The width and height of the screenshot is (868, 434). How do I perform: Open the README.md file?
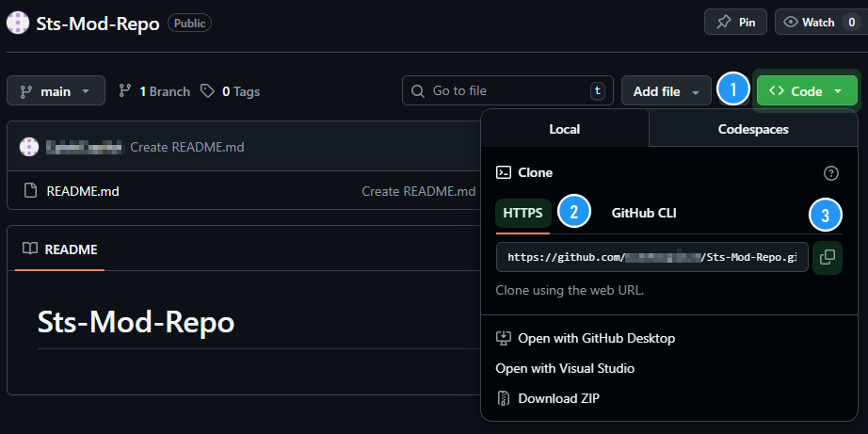83,191
